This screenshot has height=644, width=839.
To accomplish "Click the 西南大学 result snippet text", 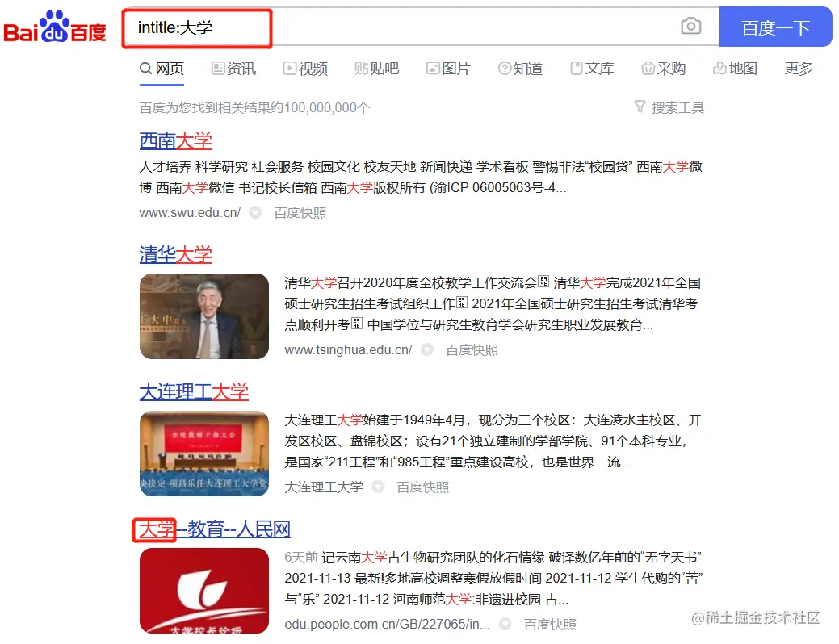I will pos(421,177).
